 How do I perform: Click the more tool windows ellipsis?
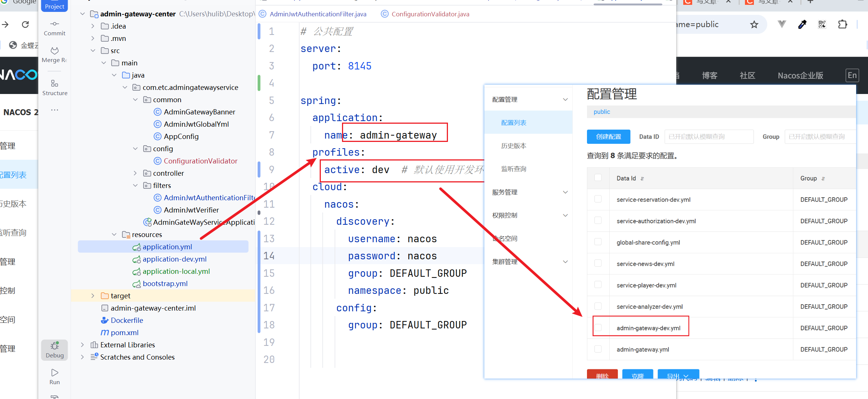(x=55, y=110)
